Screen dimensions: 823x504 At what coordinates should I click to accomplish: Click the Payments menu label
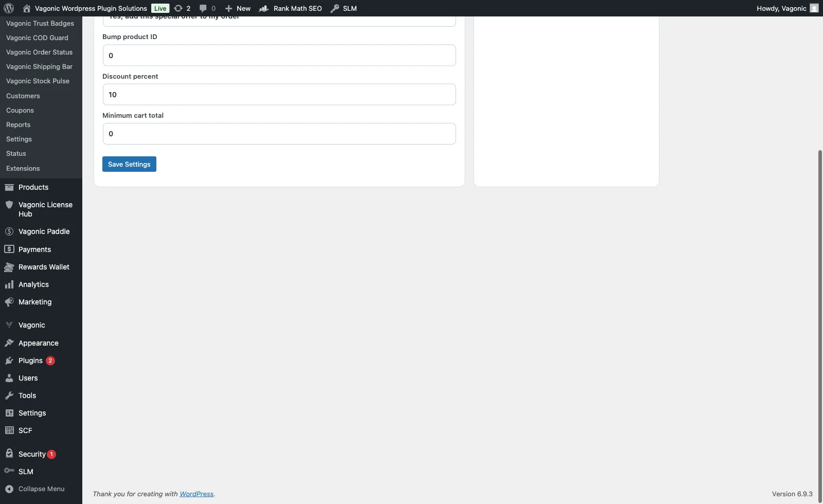point(34,249)
